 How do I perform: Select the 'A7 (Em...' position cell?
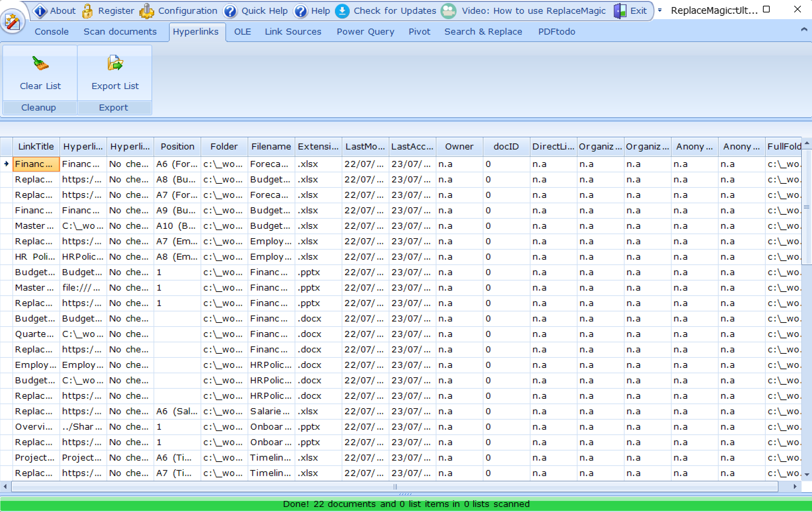tap(177, 242)
